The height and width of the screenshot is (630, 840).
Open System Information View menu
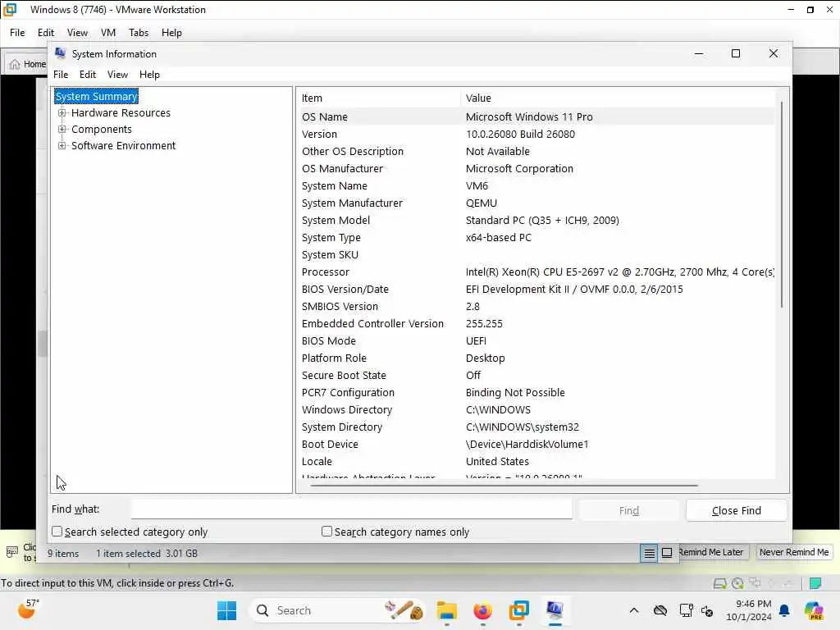(x=117, y=75)
